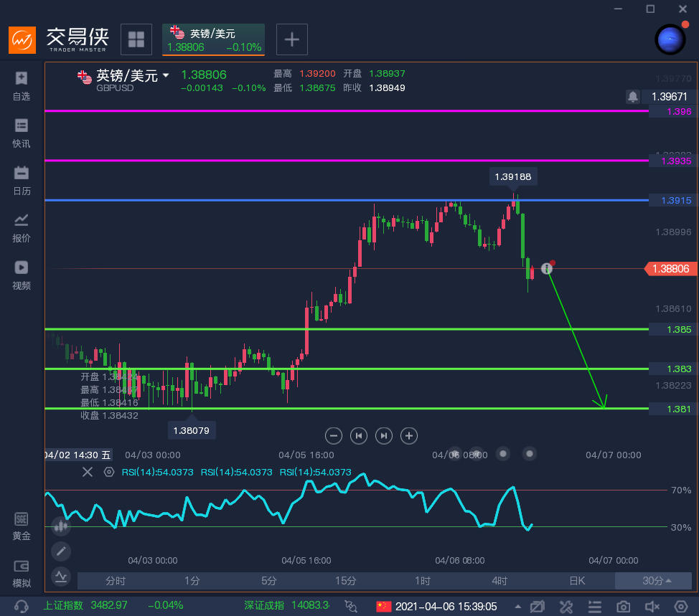This screenshot has width=699, height=616.
Task: Switch to the 日K timeframe
Action: tap(577, 581)
